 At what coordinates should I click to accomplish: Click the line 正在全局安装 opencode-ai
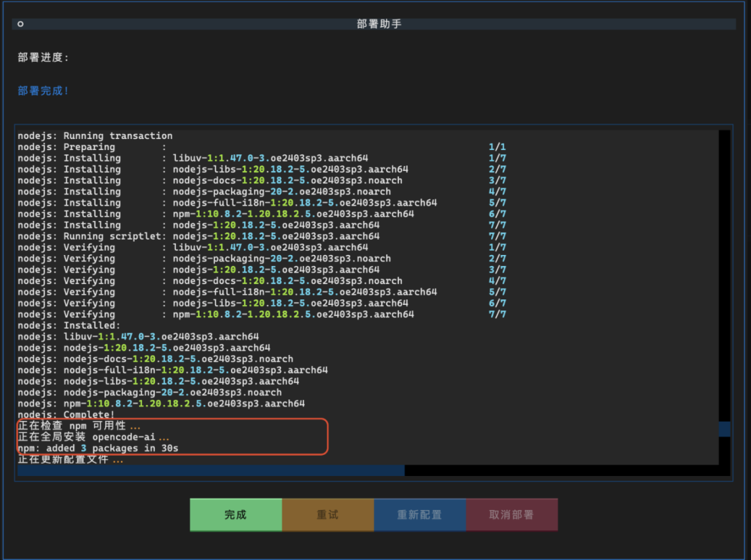(93, 437)
